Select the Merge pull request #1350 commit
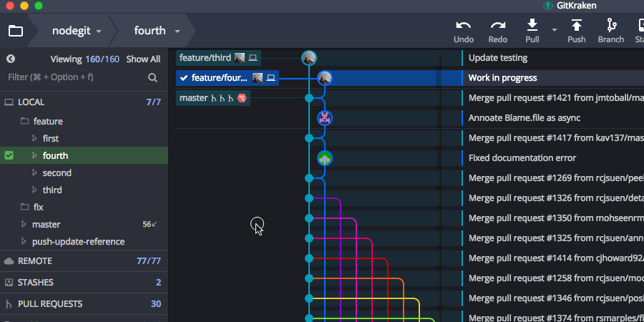This screenshot has width=644, height=322. 556,218
